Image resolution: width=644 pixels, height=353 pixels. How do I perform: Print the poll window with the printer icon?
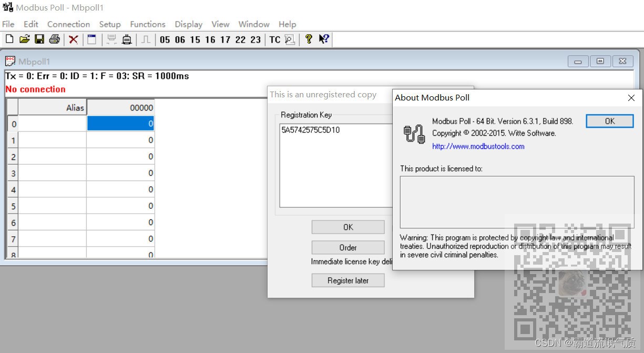54,39
